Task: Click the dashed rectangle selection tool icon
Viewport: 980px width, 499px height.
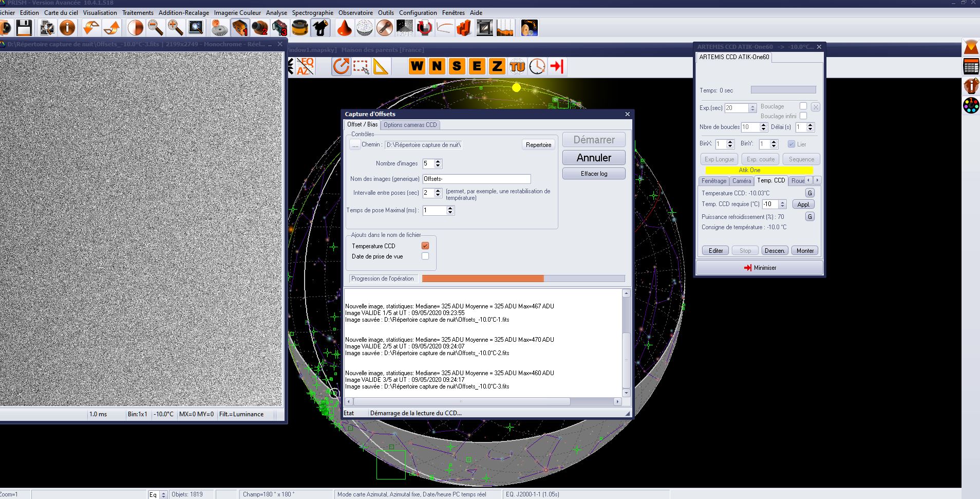Action: click(x=361, y=67)
